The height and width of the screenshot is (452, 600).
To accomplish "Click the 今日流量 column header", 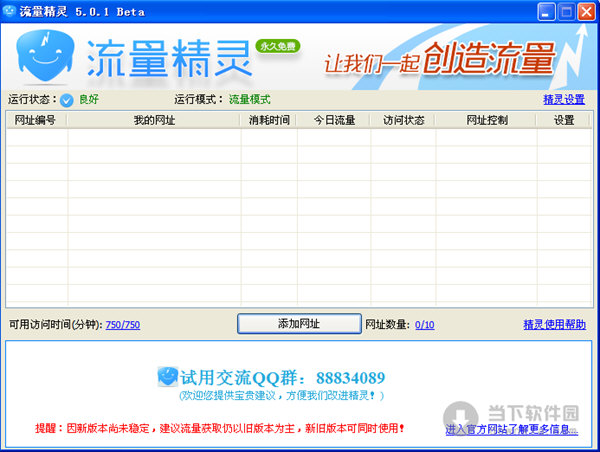I will pyautogui.click(x=334, y=120).
